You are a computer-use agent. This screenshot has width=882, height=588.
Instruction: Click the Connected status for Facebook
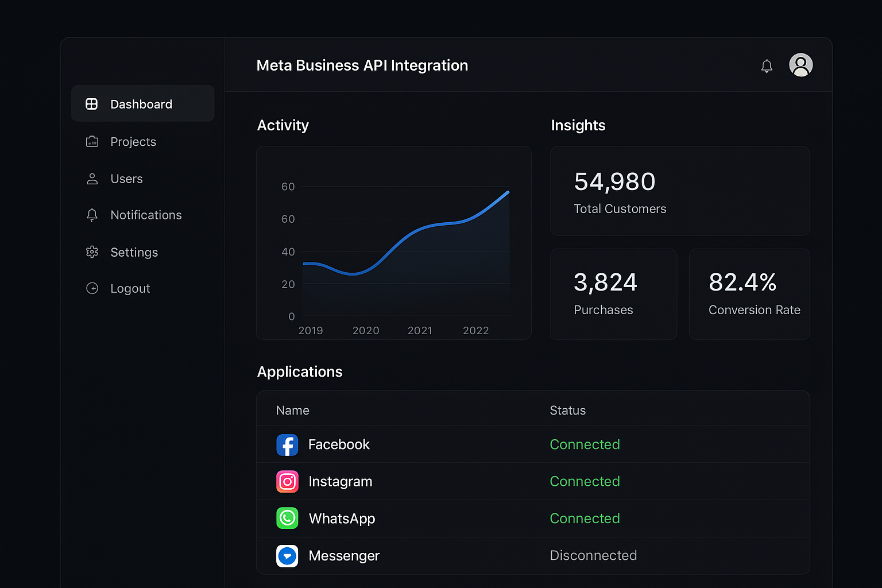coord(585,444)
